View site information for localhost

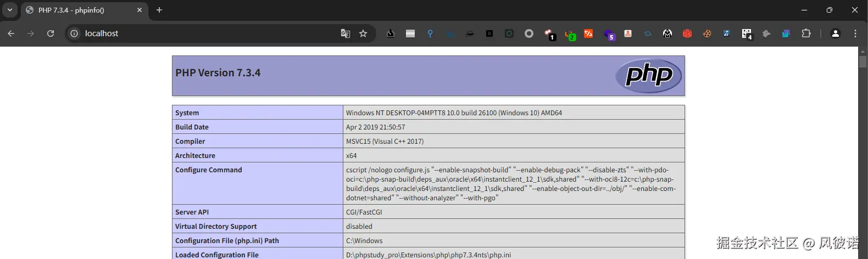pyautogui.click(x=74, y=33)
